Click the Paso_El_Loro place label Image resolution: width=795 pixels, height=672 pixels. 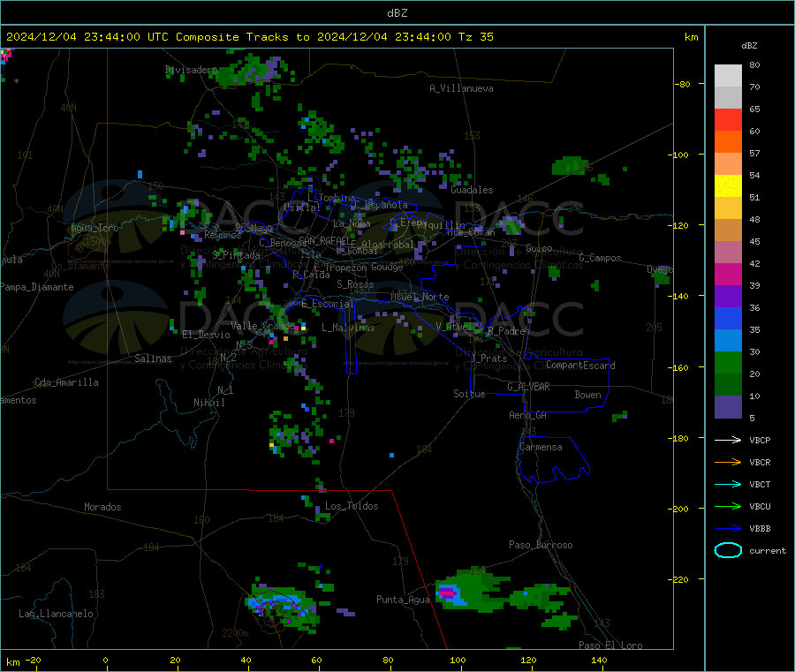point(610,646)
